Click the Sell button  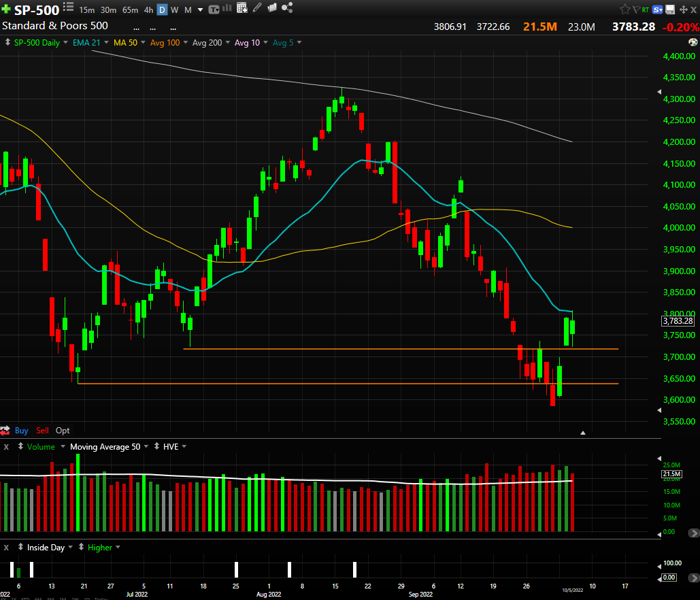pos(42,431)
